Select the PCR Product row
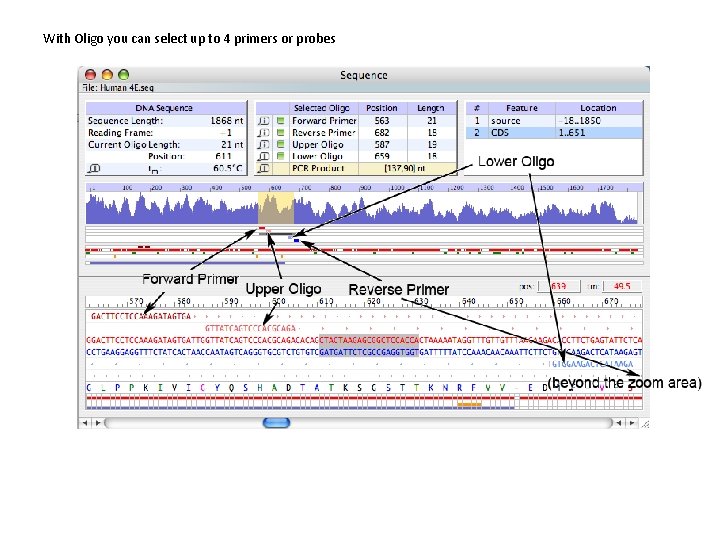 [356, 169]
